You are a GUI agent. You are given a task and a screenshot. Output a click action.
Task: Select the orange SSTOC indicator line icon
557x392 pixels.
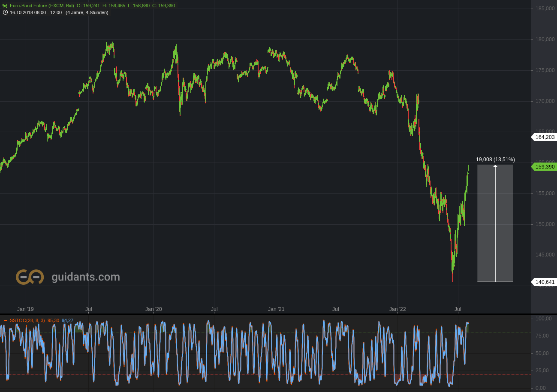(5, 320)
